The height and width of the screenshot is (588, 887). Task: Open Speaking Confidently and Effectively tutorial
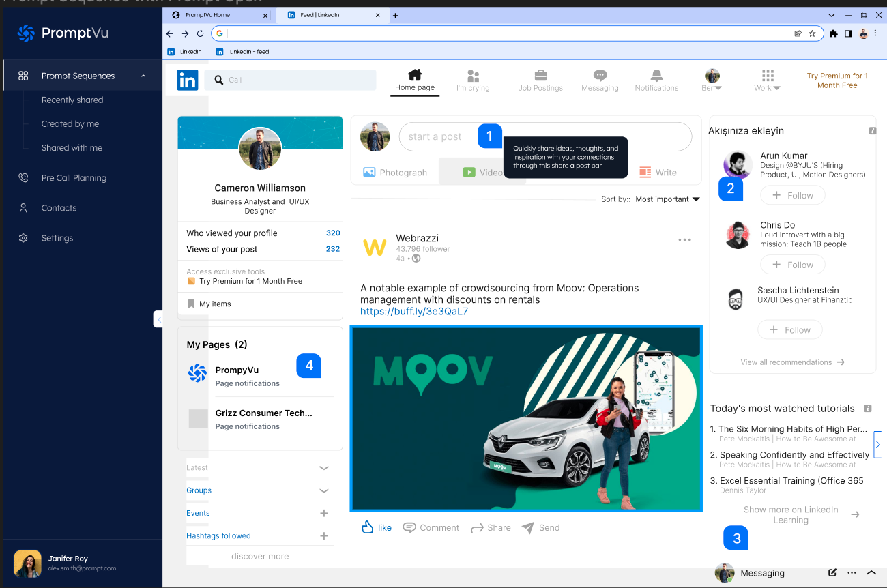pyautogui.click(x=789, y=459)
